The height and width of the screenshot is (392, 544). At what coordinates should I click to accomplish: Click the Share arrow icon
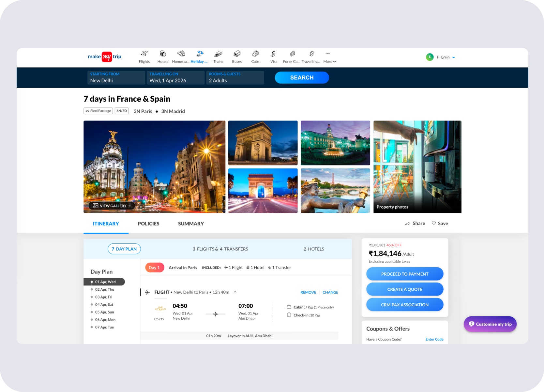click(408, 224)
